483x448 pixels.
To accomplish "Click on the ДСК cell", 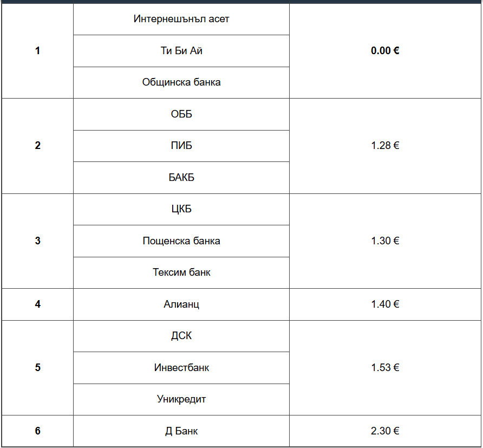I will [x=181, y=336].
